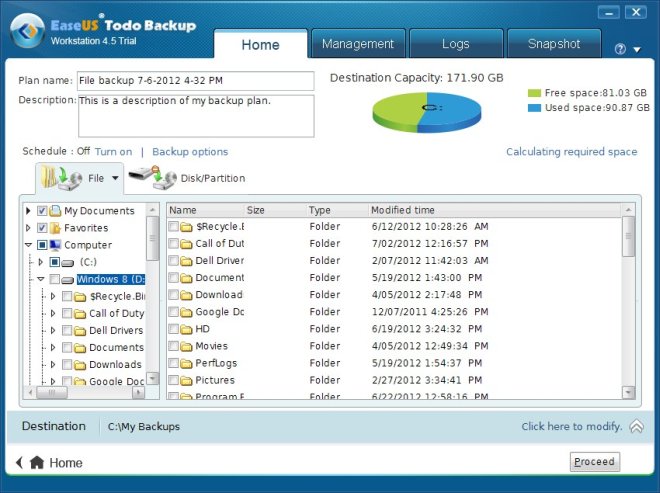Click the Computer monitor icon in tree
This screenshot has width=660, height=493.
click(55, 245)
